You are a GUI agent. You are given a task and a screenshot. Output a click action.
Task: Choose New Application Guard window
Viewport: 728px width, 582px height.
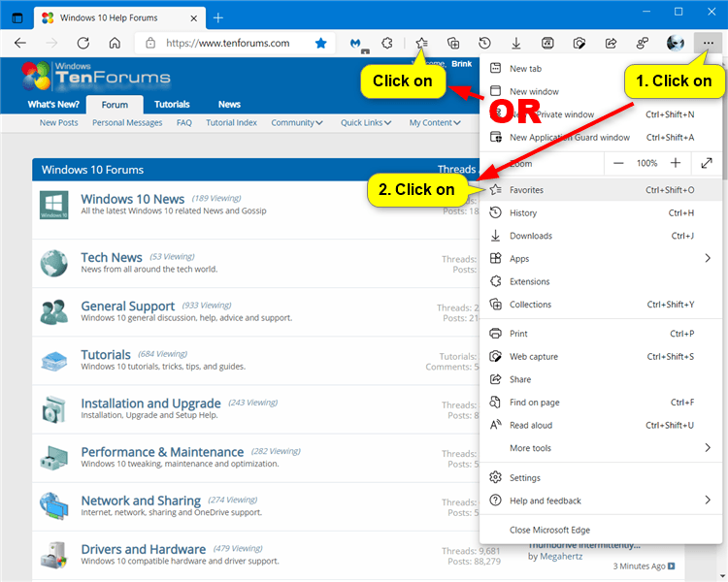point(601,138)
